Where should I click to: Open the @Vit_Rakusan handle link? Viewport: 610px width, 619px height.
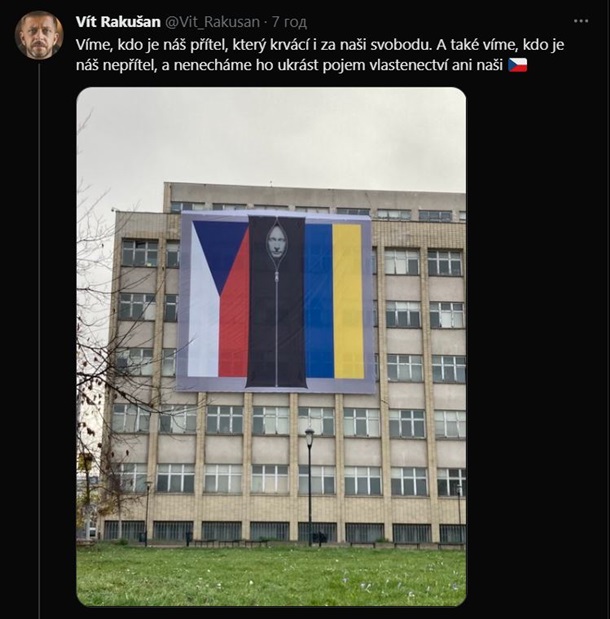(x=212, y=22)
